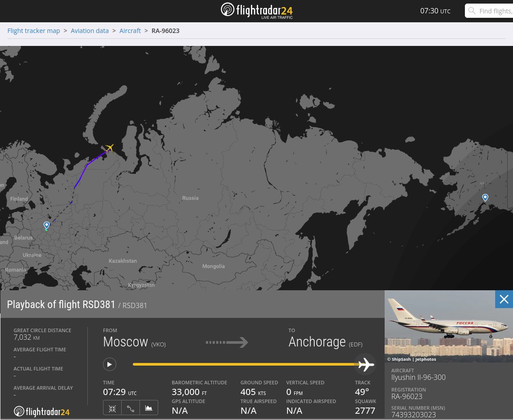Click the Kazakhstan label on the map
Screen dimensions: 513x420
pos(123,261)
